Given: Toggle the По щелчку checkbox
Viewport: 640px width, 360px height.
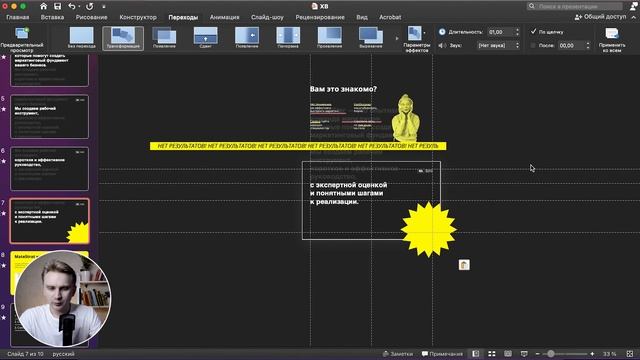Looking at the screenshot, I should click(533, 31).
